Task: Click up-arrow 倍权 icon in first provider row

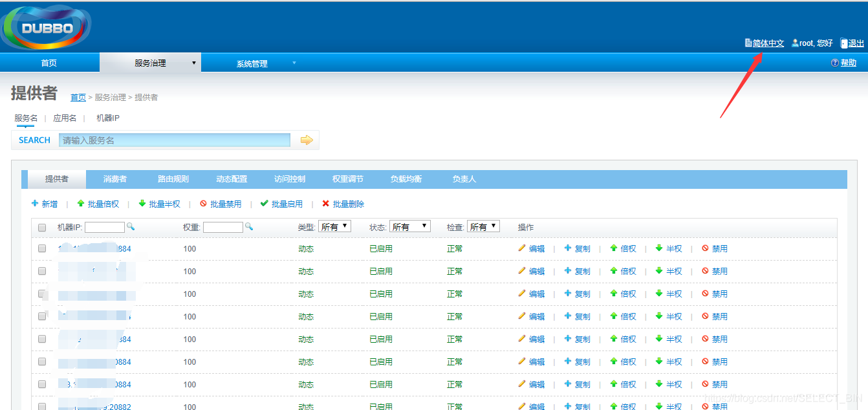Action: click(x=614, y=248)
